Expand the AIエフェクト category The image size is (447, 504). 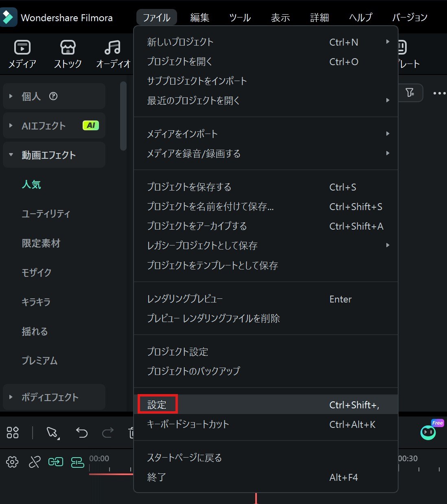click(x=54, y=125)
